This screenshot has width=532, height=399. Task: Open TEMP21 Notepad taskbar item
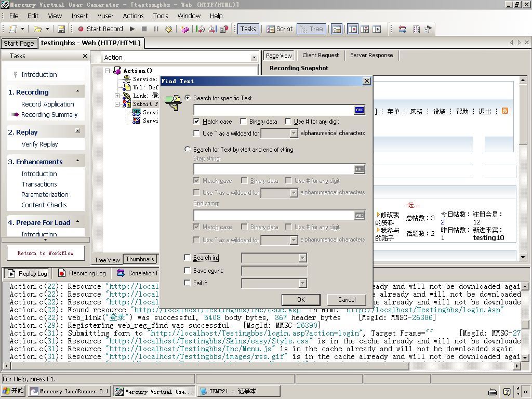[x=238, y=391]
